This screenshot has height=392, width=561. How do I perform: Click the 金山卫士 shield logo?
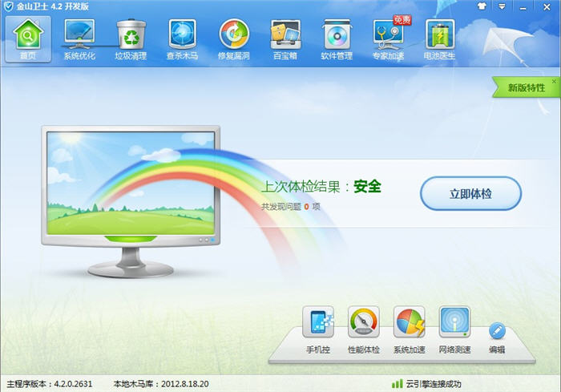pyautogui.click(x=8, y=6)
